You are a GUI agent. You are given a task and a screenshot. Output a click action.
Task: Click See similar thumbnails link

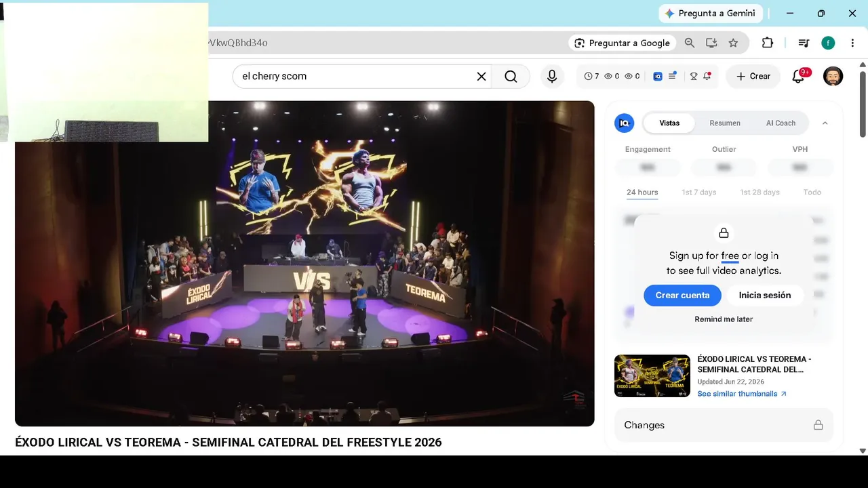(742, 394)
